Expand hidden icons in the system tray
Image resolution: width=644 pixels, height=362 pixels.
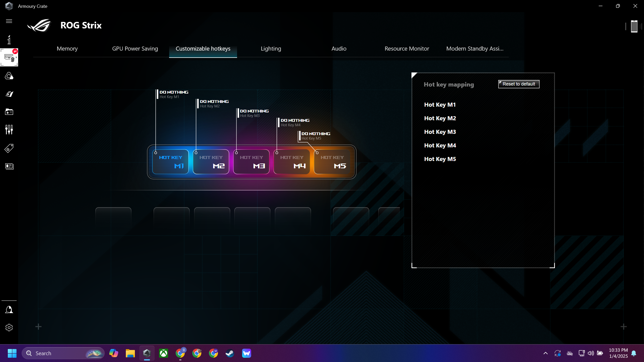click(x=545, y=353)
